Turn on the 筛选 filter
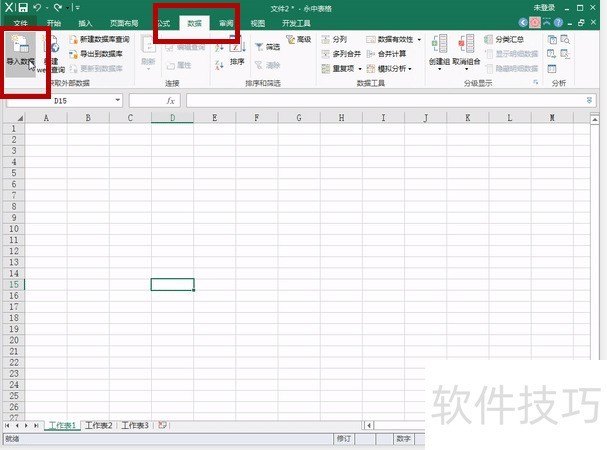607x450 pixels. pos(267,47)
